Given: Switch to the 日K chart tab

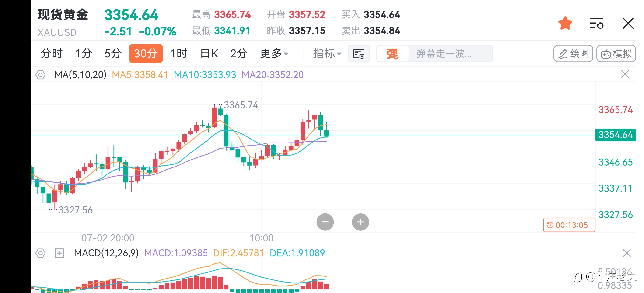Looking at the screenshot, I should tap(209, 53).
